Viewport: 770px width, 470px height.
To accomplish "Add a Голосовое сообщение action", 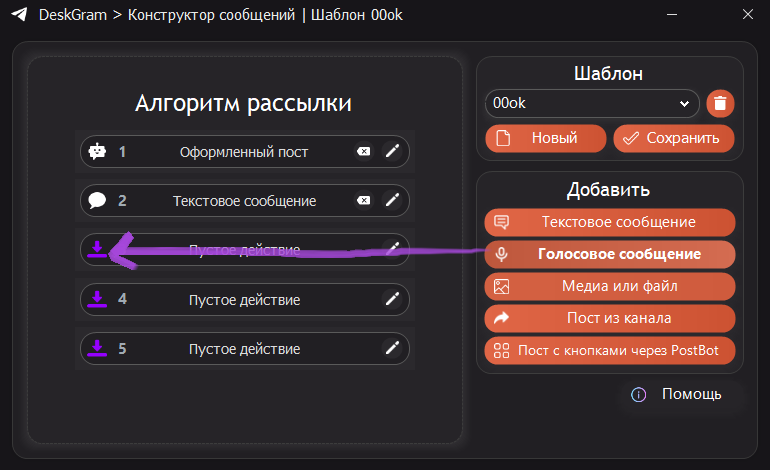I will tap(610, 254).
